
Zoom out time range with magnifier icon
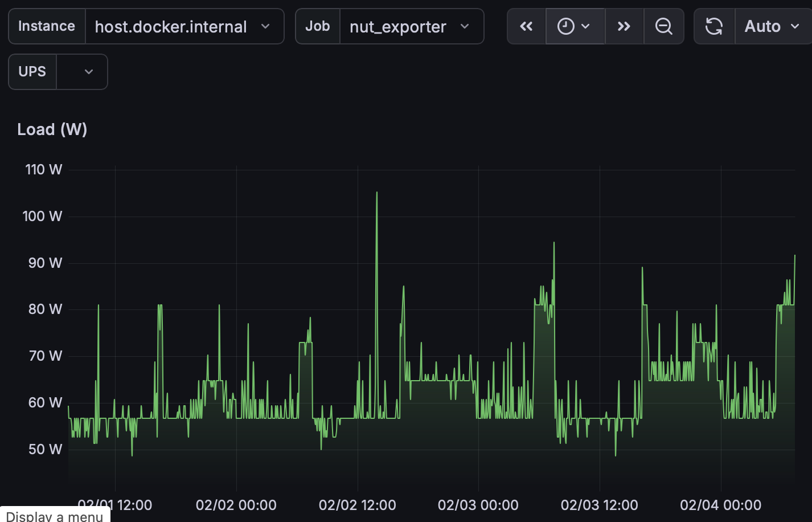click(663, 26)
